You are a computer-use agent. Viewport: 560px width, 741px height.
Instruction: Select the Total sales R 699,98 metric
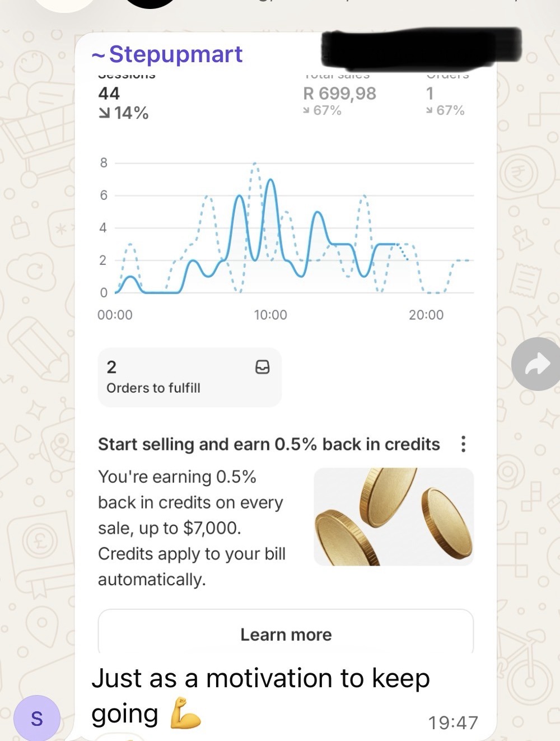coord(339,94)
